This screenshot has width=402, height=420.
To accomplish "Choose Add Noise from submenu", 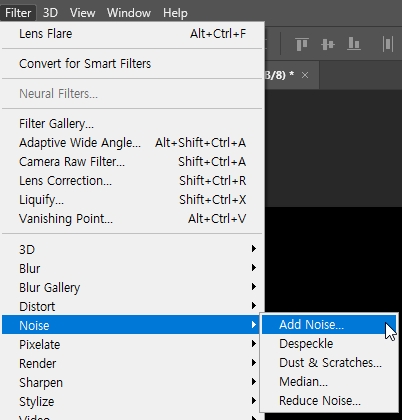I will pyautogui.click(x=329, y=324).
